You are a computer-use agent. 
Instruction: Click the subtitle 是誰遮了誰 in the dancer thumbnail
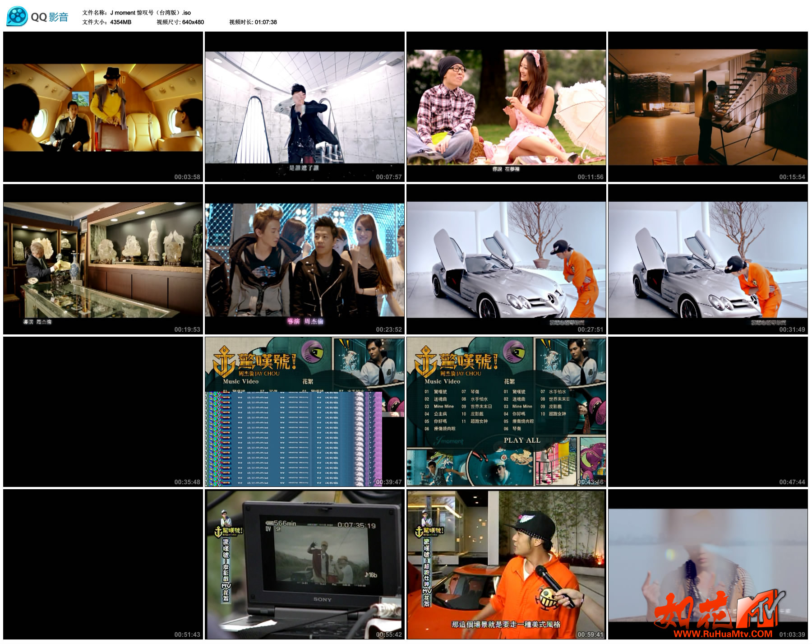click(x=304, y=168)
